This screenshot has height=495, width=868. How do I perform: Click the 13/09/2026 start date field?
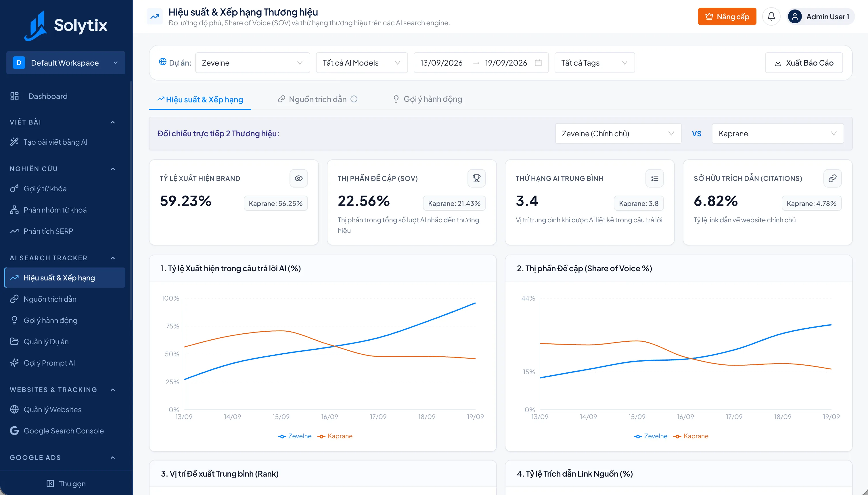tap(441, 62)
